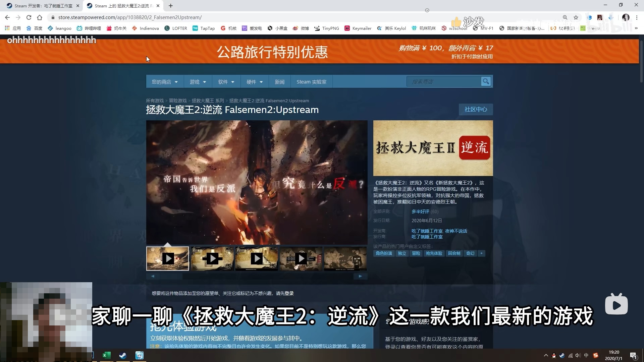Screen dimensions: 644x362
Task: Open the LOFTER bookmark
Action: [176, 28]
